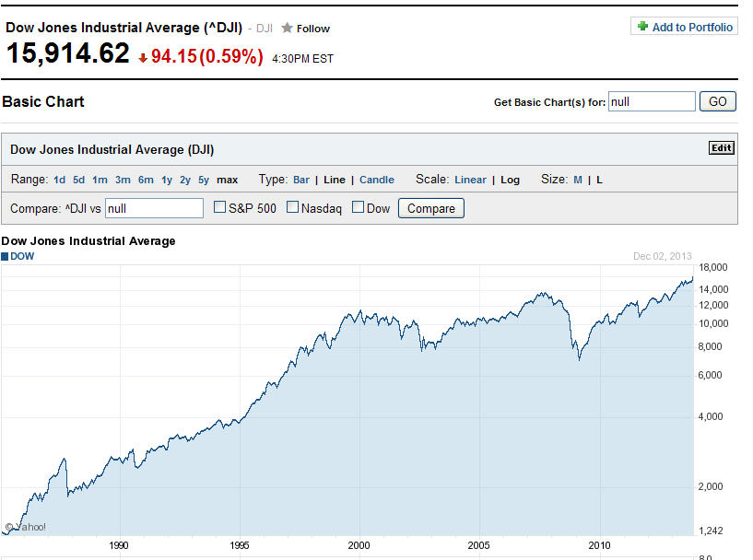
Task: Switch scale to Linear
Action: click(470, 180)
